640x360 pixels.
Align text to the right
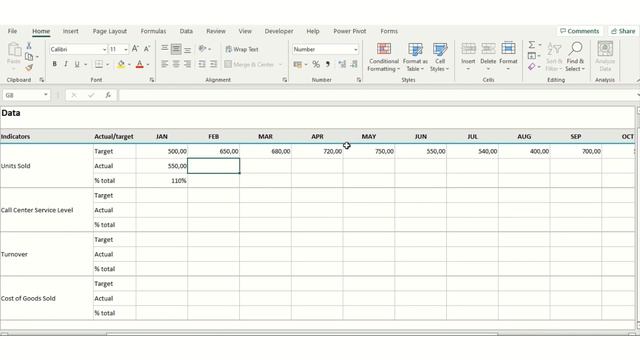(x=187, y=64)
